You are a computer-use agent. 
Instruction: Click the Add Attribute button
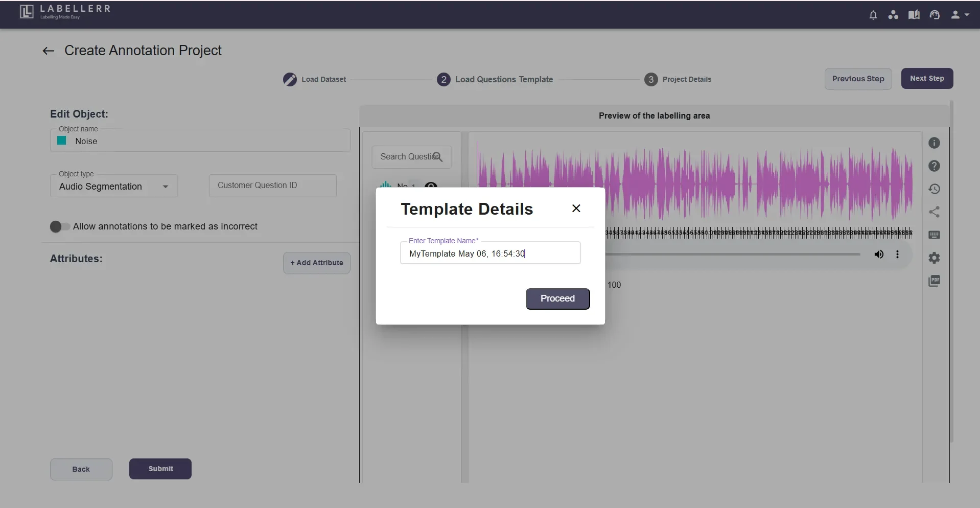tap(317, 263)
